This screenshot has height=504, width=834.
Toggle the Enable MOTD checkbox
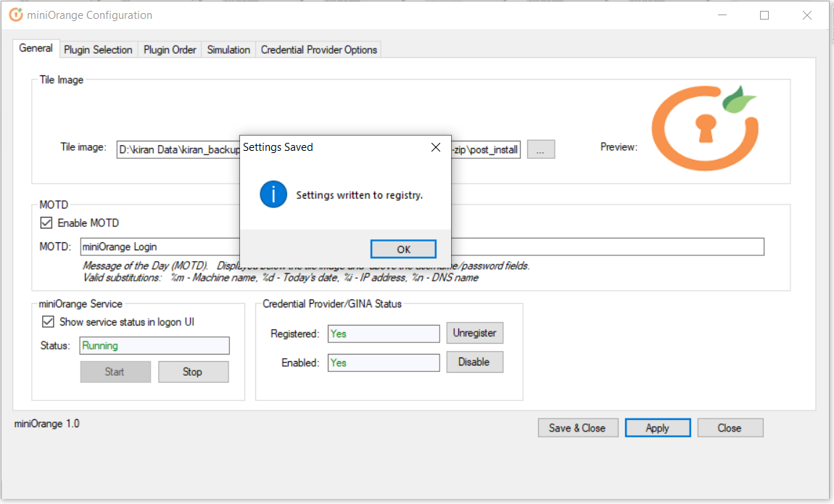click(x=46, y=223)
